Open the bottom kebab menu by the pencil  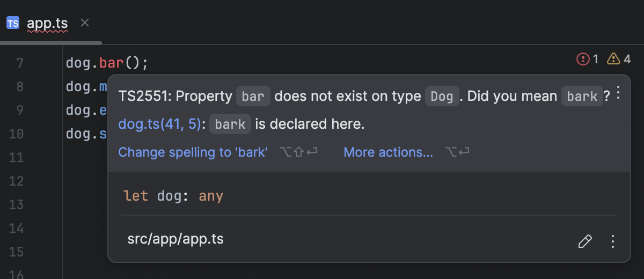(612, 241)
